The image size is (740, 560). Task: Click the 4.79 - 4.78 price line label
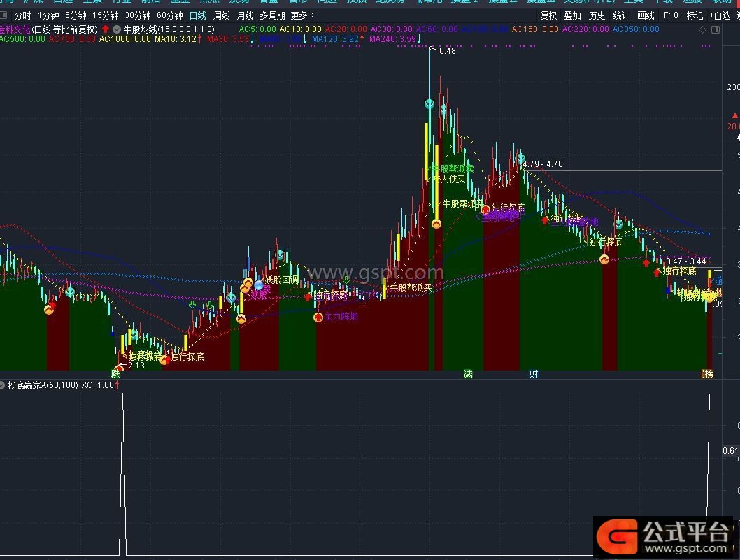pos(543,164)
